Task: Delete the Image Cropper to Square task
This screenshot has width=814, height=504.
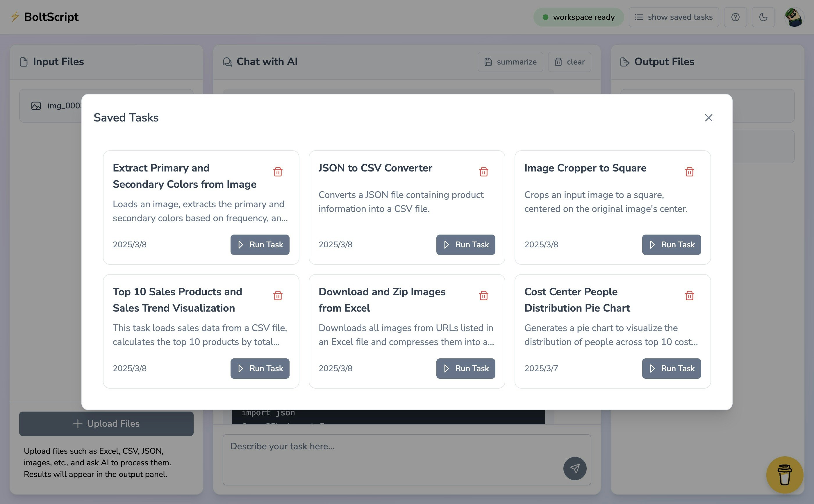Action: [689, 172]
